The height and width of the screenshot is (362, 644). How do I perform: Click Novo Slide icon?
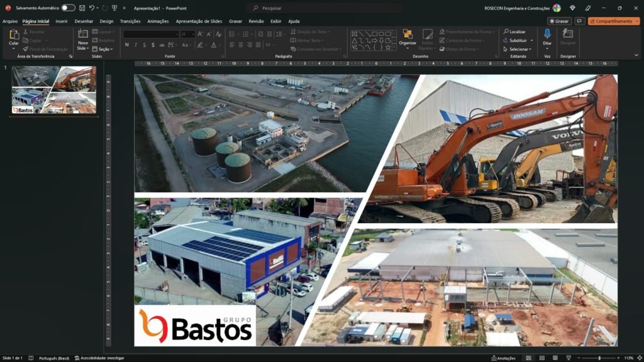83,35
